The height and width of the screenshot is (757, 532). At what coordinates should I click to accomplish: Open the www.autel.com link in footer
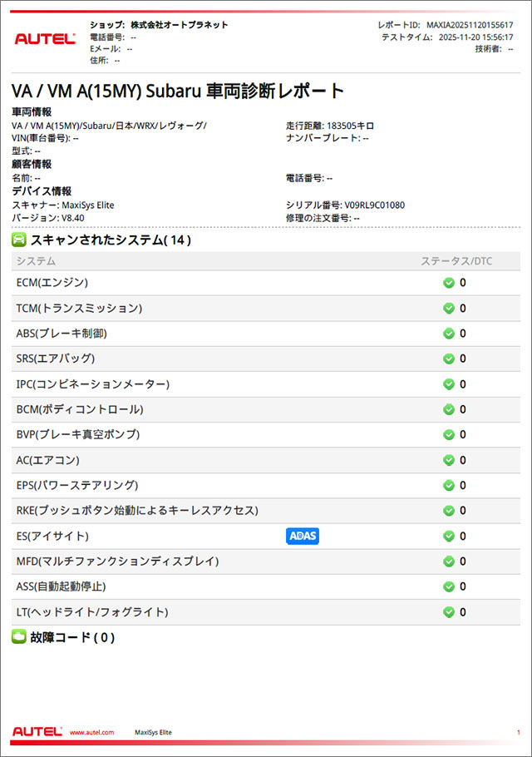point(91,732)
